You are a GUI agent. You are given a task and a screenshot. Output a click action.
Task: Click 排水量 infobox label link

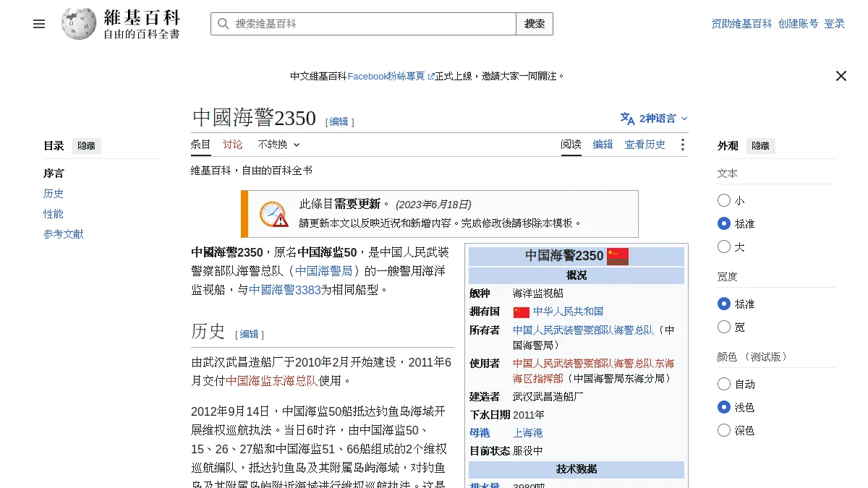(485, 485)
